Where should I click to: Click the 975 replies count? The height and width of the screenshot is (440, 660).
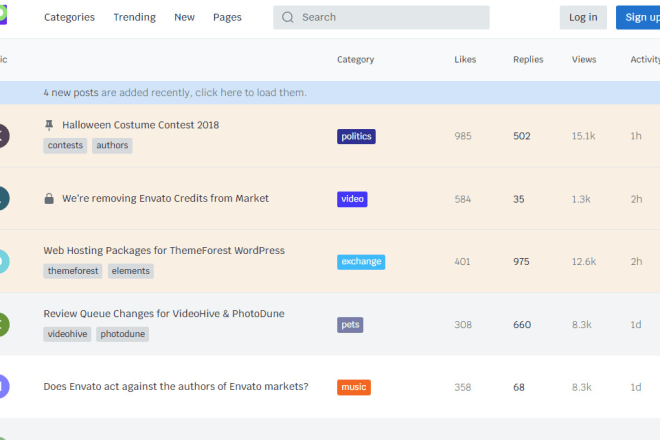521,262
